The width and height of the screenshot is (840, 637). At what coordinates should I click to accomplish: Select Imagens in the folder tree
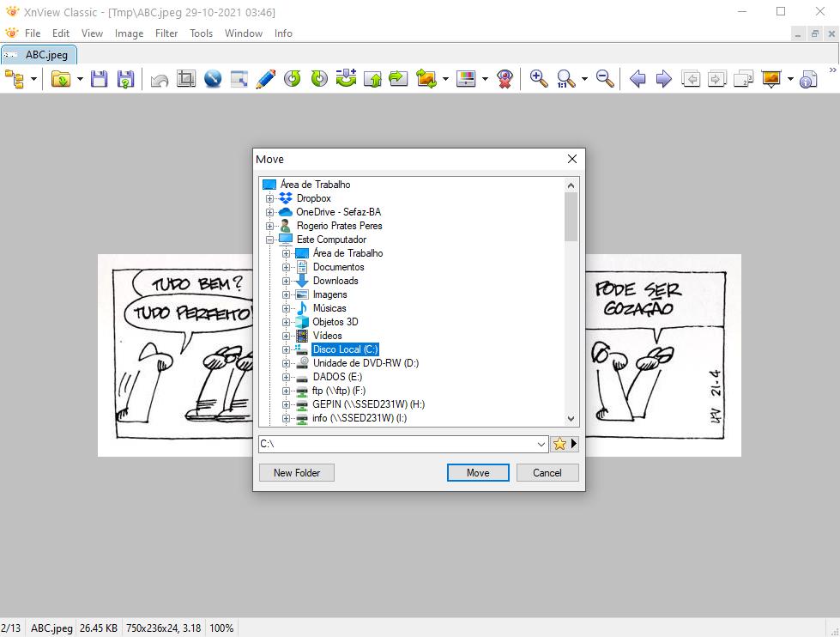(329, 294)
